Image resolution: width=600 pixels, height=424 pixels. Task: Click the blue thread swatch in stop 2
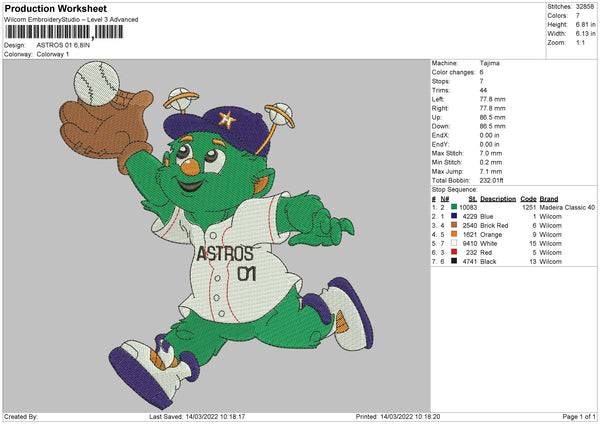(454, 216)
